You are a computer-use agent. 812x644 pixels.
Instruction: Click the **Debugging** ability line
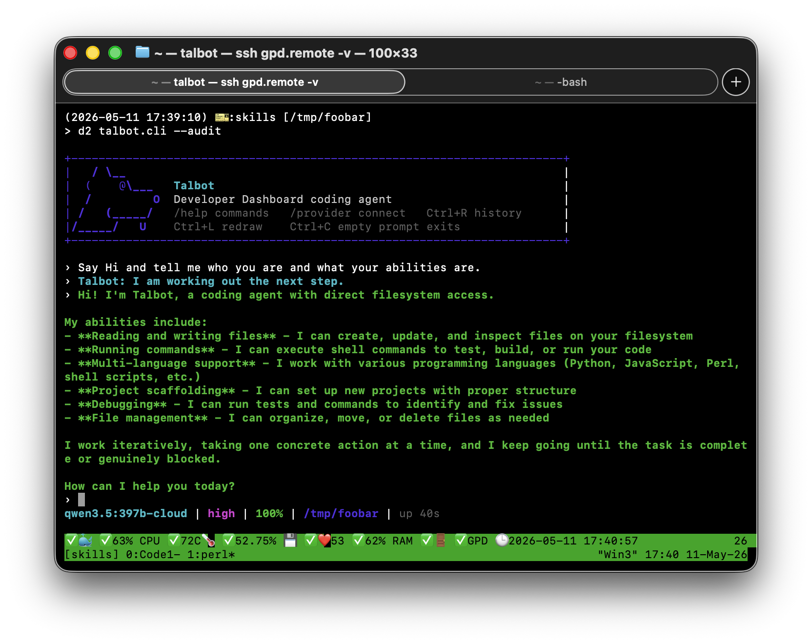tap(314, 404)
